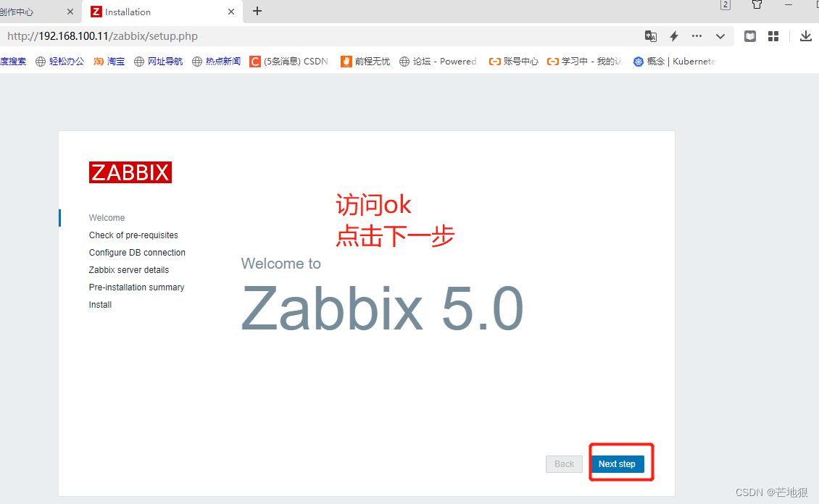Click the Next step button
Screen dimensions: 819x504
tap(618, 464)
